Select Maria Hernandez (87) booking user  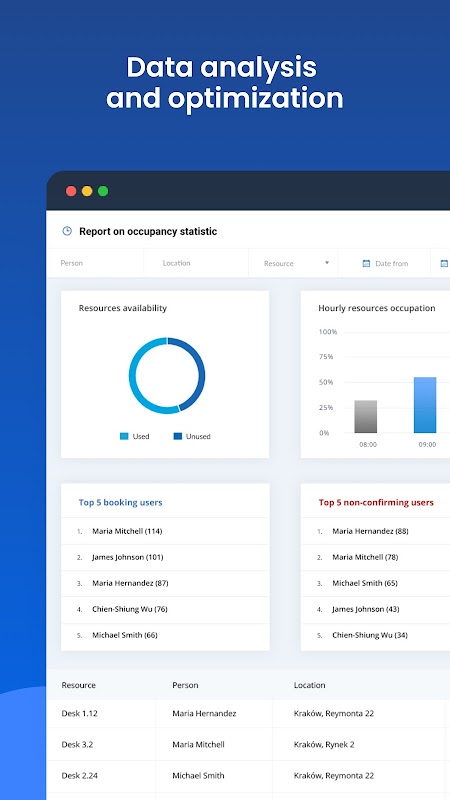(x=130, y=583)
